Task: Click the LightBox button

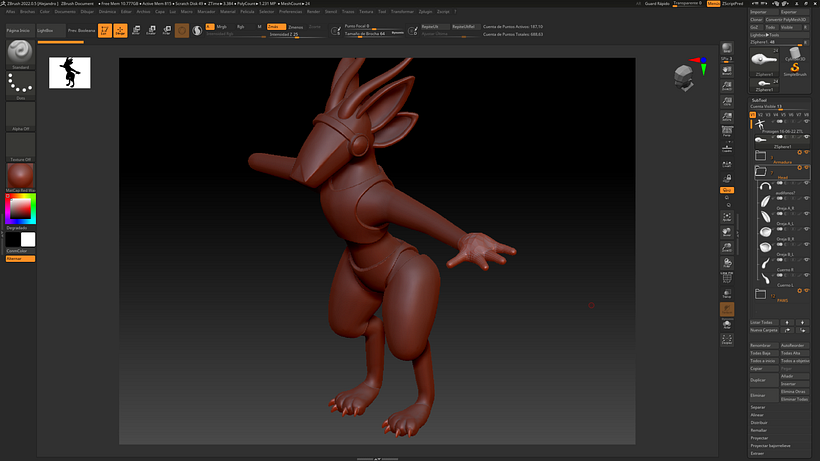Action: click(51, 30)
